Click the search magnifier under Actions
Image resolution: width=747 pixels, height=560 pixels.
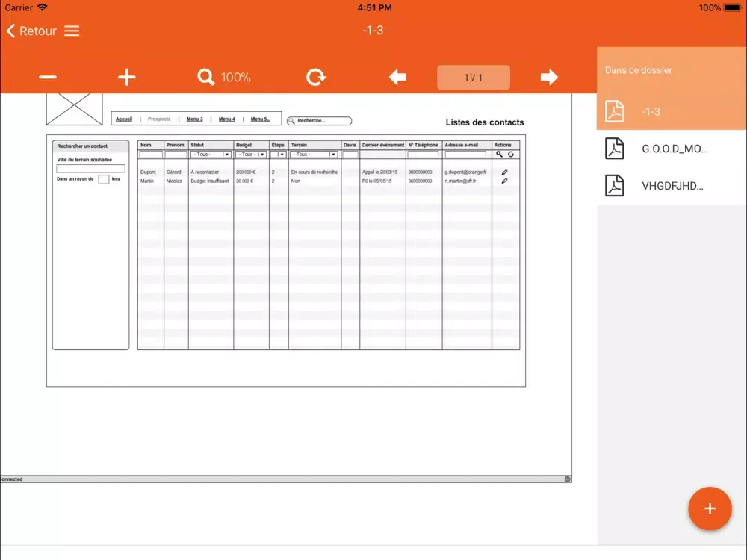(x=499, y=155)
